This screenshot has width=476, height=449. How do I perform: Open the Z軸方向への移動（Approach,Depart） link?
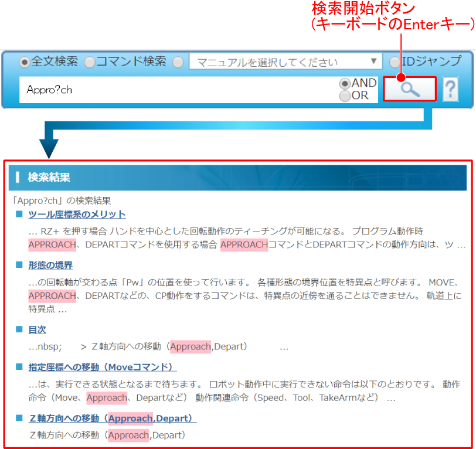click(x=112, y=419)
